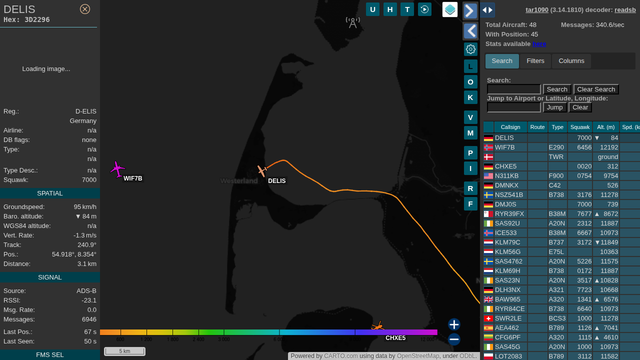The height and width of the screenshot is (360, 640).
Task: Toggle the T tracks button
Action: 407,9
